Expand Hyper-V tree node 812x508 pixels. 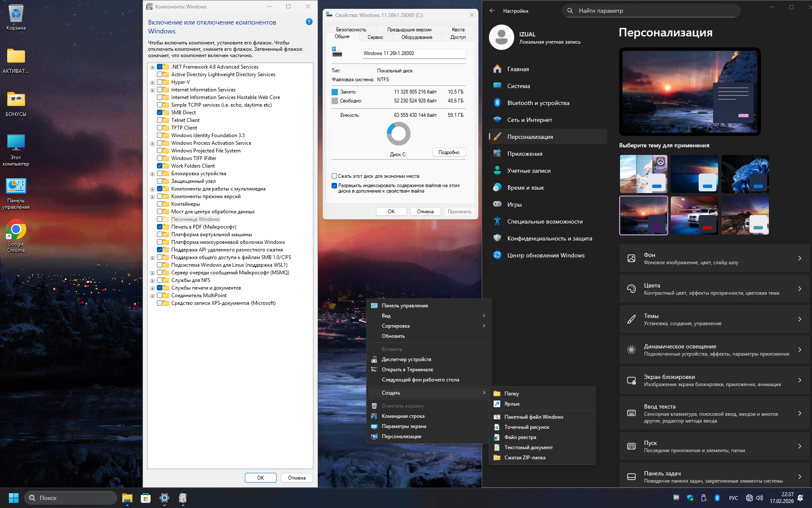152,83
